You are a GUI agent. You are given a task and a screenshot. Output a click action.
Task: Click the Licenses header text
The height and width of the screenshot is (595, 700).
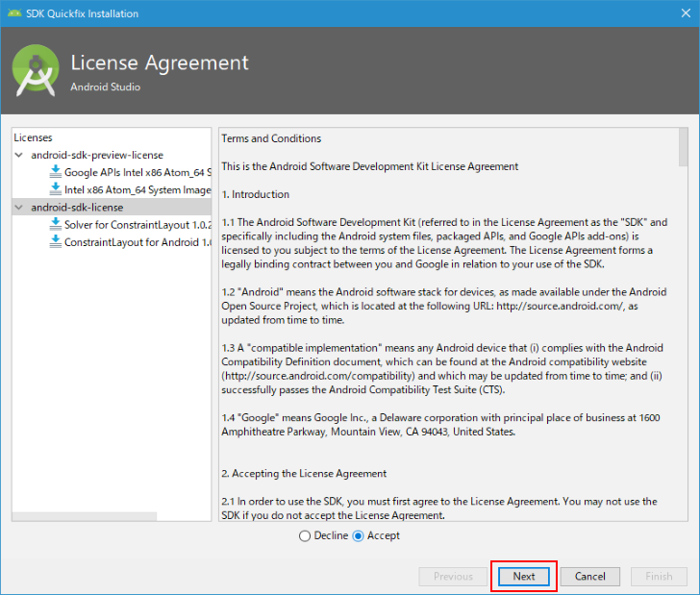[33, 137]
